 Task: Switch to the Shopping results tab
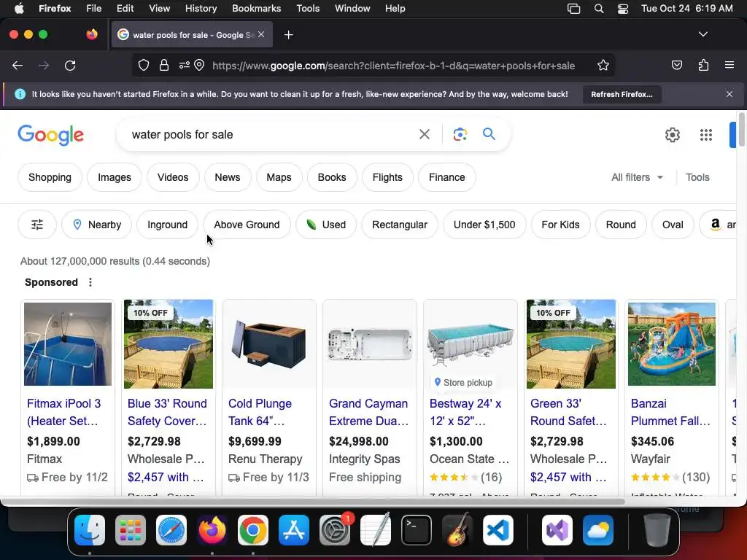50,177
